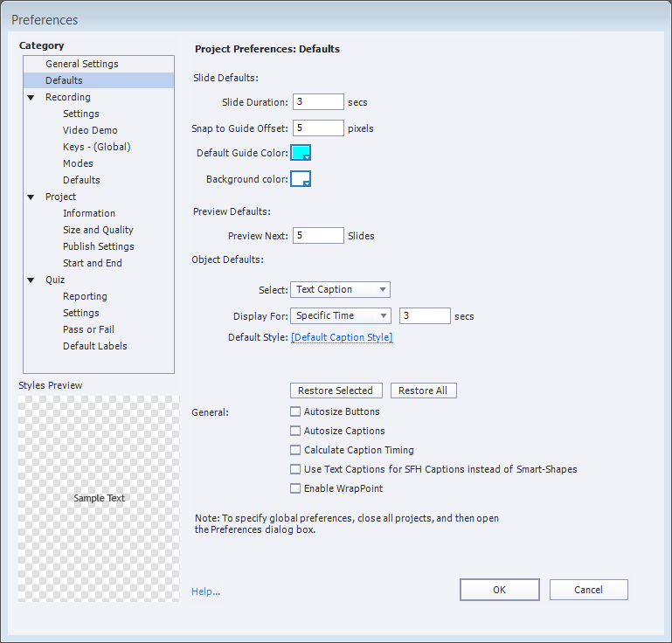The height and width of the screenshot is (643, 672).
Task: Select Pass or Fail quiz category
Action: pyautogui.click(x=88, y=329)
